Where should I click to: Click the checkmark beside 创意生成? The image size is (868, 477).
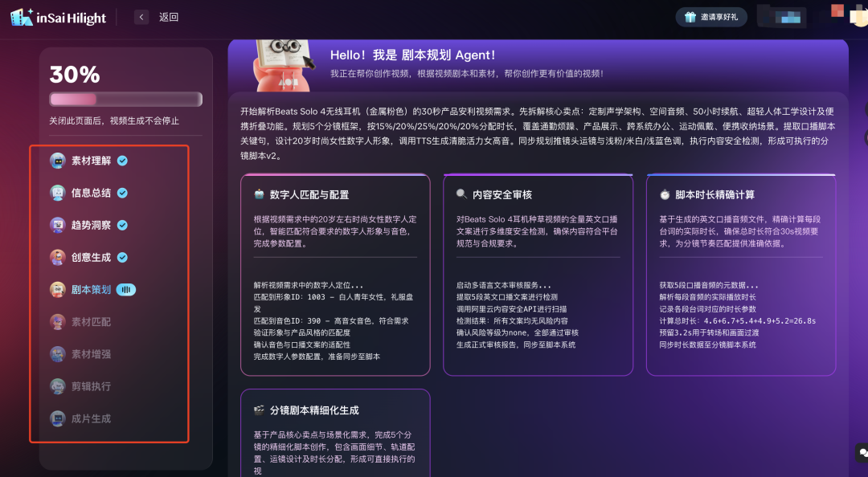pyautogui.click(x=122, y=258)
